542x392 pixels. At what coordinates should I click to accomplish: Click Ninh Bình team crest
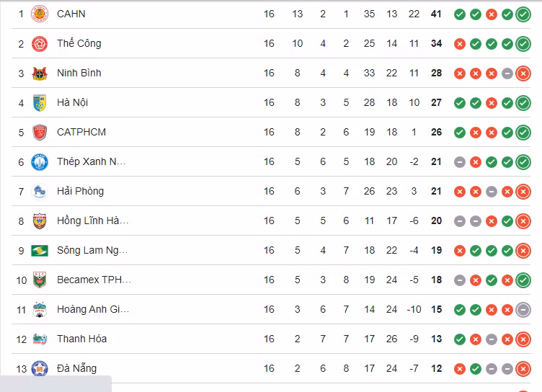pyautogui.click(x=40, y=73)
